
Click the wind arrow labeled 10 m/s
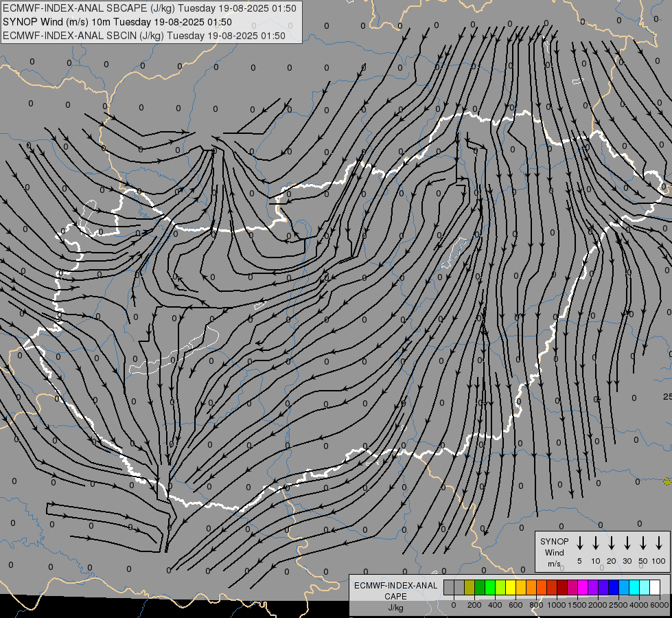[x=595, y=542]
